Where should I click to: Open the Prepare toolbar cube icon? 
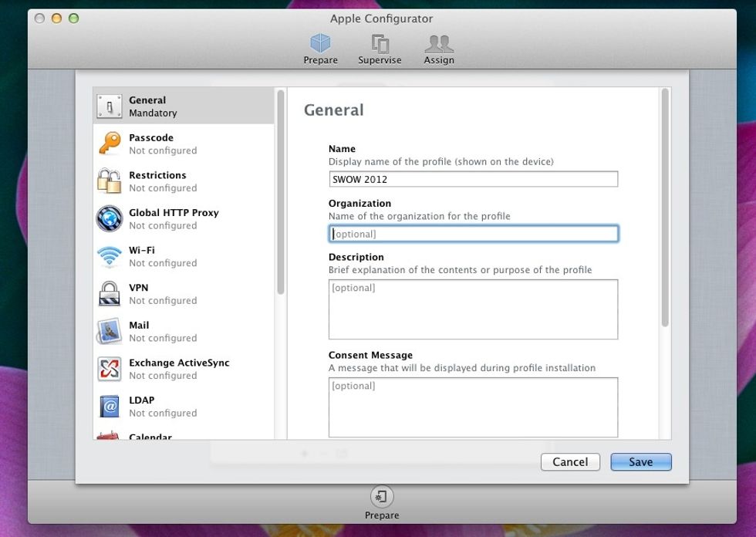(x=321, y=43)
